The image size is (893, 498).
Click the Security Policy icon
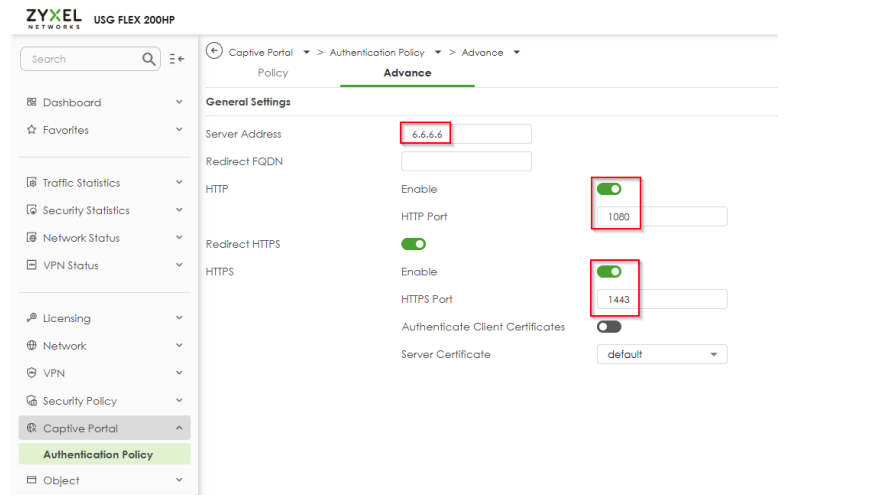coord(31,401)
